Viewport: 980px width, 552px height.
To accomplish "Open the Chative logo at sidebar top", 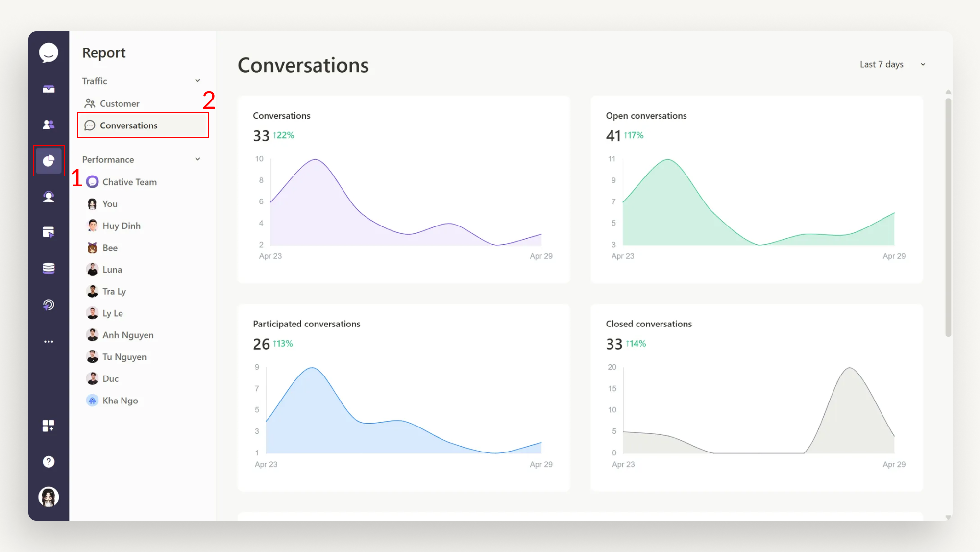I will coord(49,52).
